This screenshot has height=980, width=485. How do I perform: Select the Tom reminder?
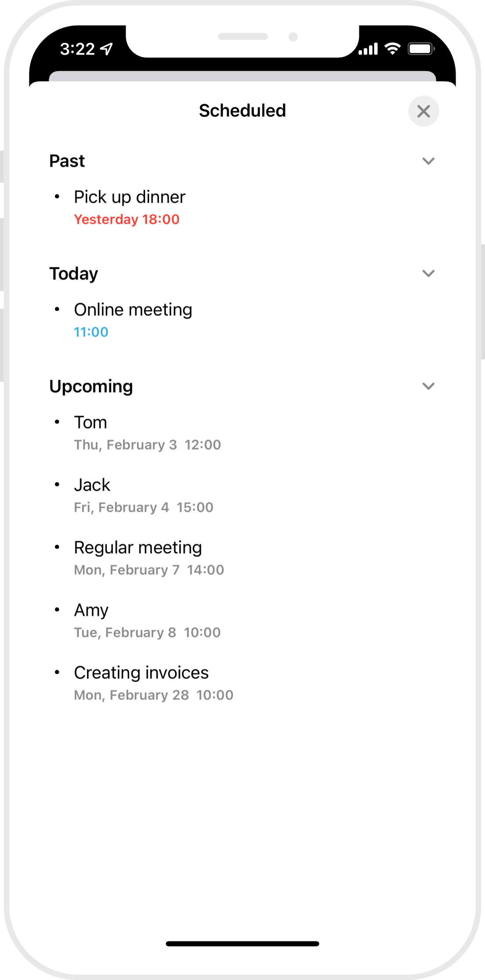click(90, 423)
